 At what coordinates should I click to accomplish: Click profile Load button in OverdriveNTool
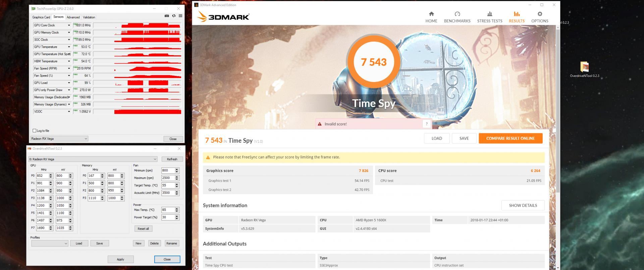tap(79, 243)
